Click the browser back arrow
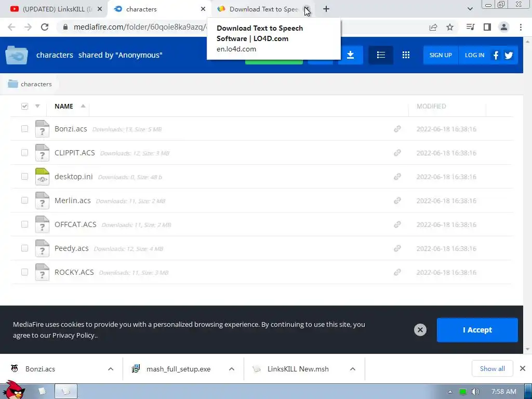 (11, 27)
